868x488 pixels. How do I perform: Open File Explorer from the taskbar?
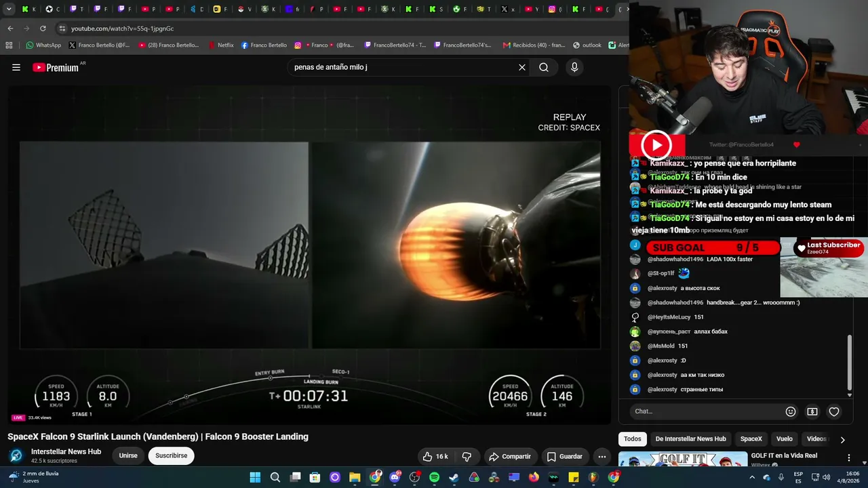[x=355, y=477]
